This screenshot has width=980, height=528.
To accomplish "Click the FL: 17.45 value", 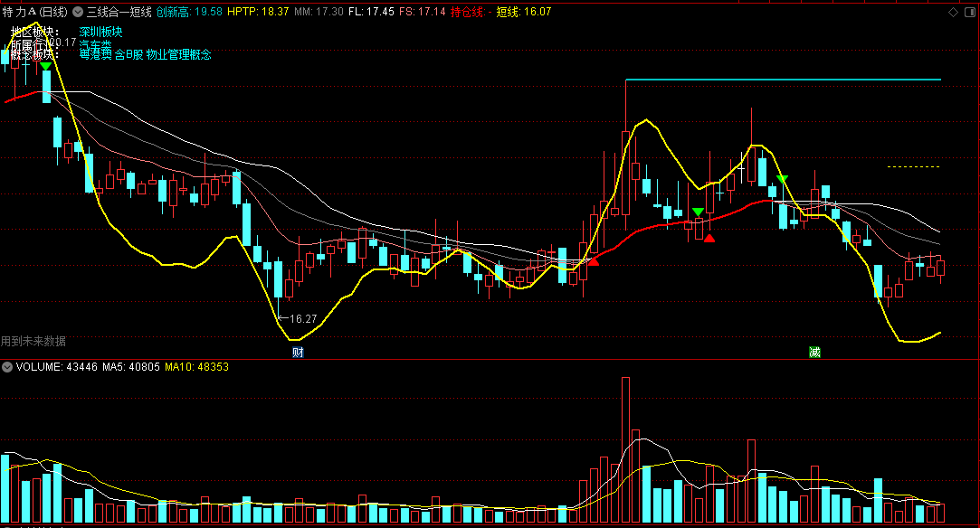I will 371,12.
